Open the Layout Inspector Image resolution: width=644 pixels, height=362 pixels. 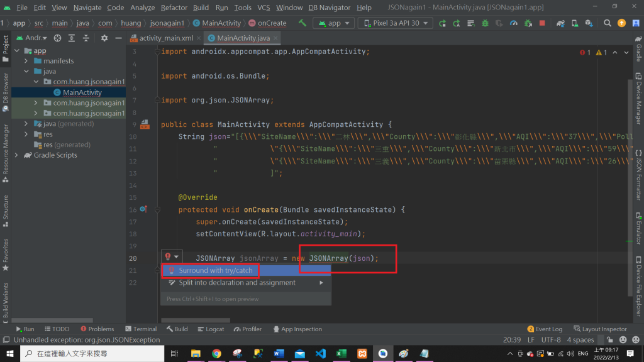coord(600,329)
